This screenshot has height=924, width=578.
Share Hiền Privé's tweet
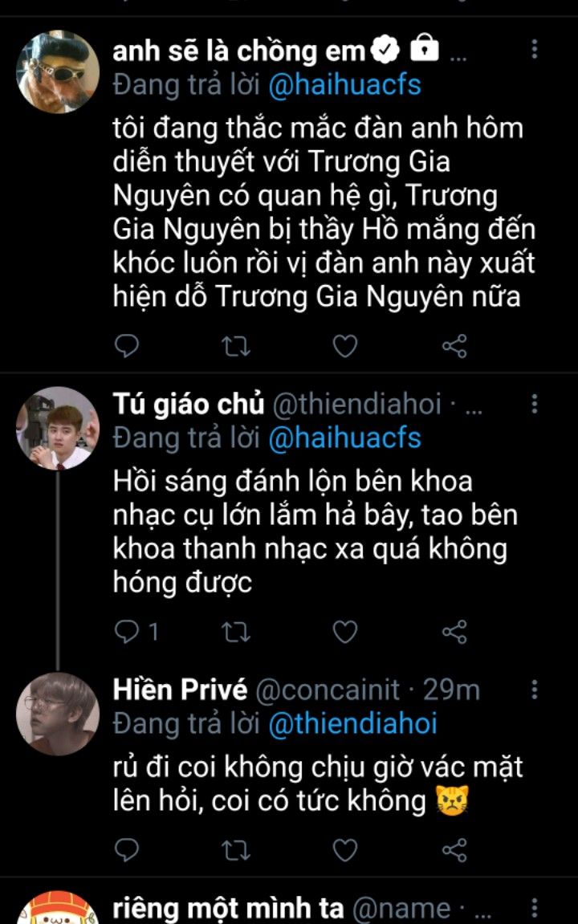[454, 849]
